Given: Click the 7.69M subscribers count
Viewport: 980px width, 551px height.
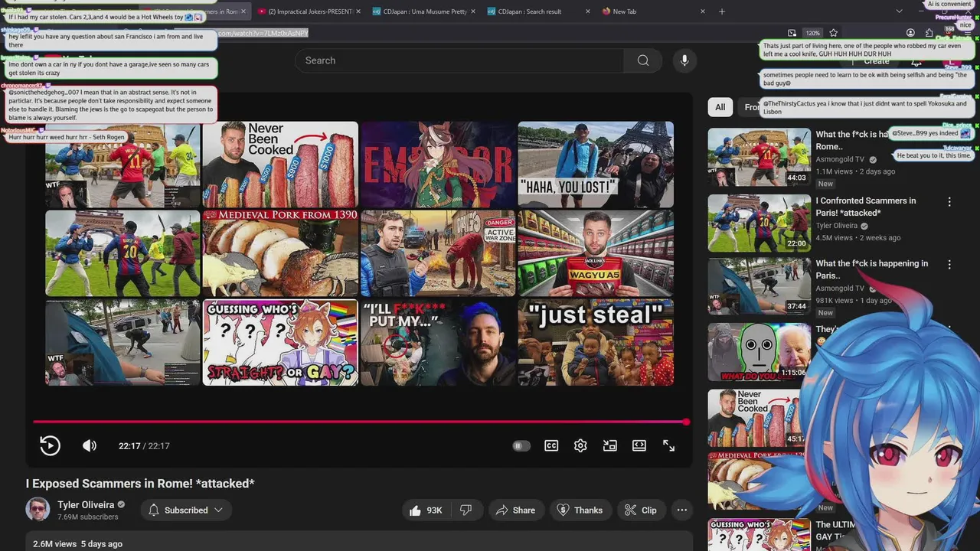Looking at the screenshot, I should 88,517.
